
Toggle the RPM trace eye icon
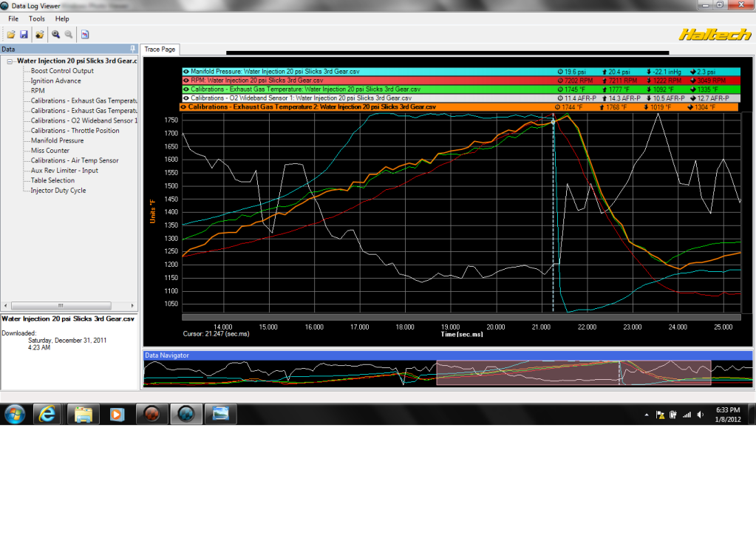tap(186, 81)
